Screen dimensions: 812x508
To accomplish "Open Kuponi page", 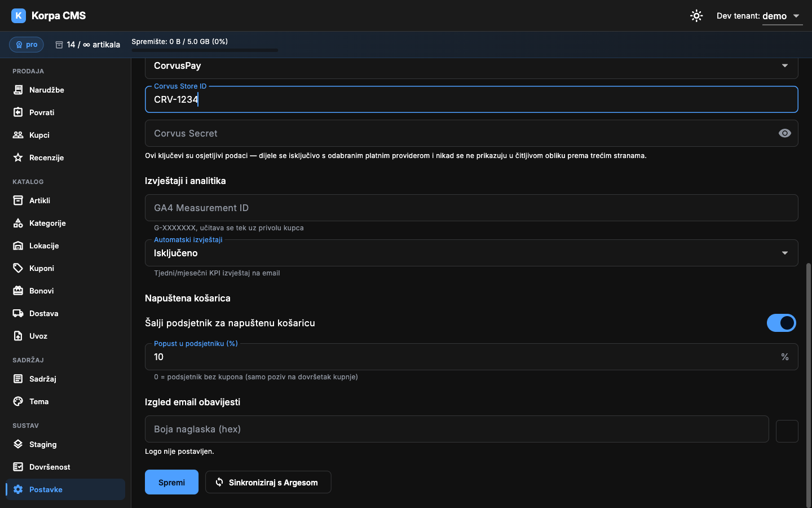I will (x=65, y=268).
